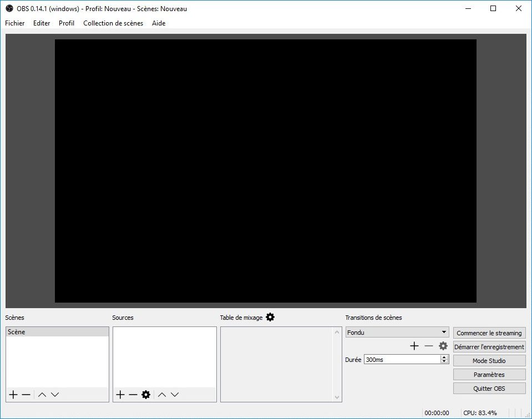Move source up in Sources list
This screenshot has width=532, height=419.
click(x=162, y=395)
